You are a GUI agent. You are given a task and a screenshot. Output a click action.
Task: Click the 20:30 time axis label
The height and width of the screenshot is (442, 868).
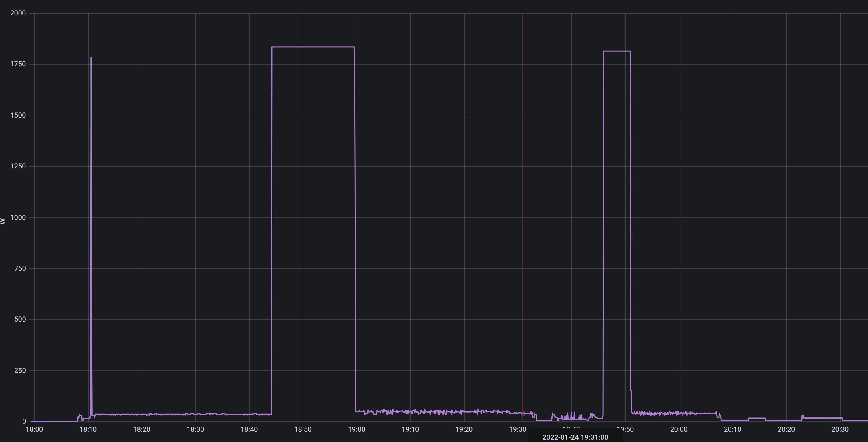point(840,429)
